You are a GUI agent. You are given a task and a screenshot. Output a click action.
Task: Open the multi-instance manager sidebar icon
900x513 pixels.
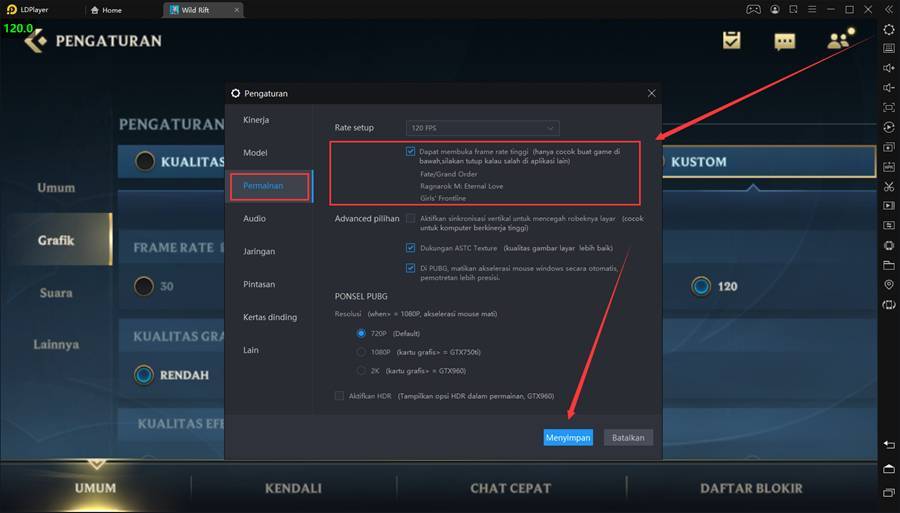tap(889, 147)
